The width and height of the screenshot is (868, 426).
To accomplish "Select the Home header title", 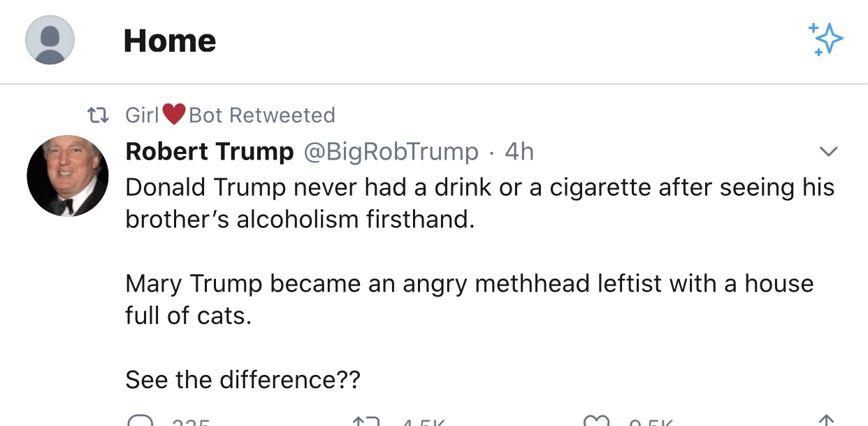I will (x=170, y=41).
